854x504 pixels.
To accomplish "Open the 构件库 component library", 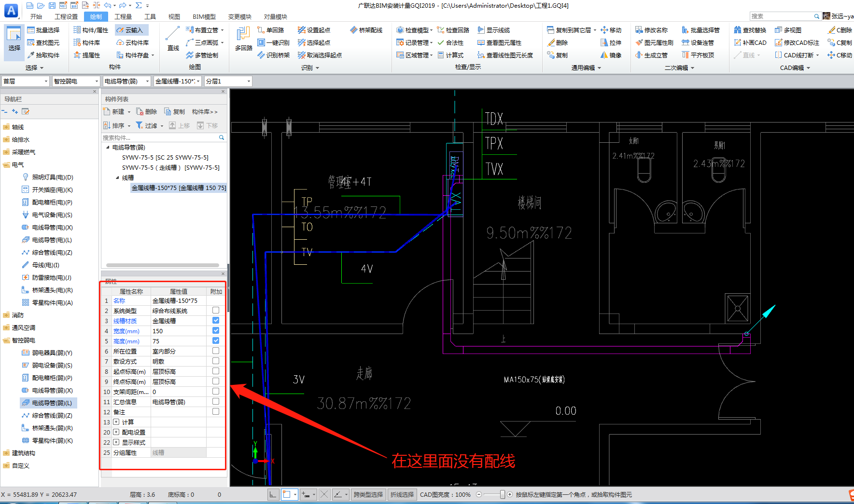I will (87, 42).
